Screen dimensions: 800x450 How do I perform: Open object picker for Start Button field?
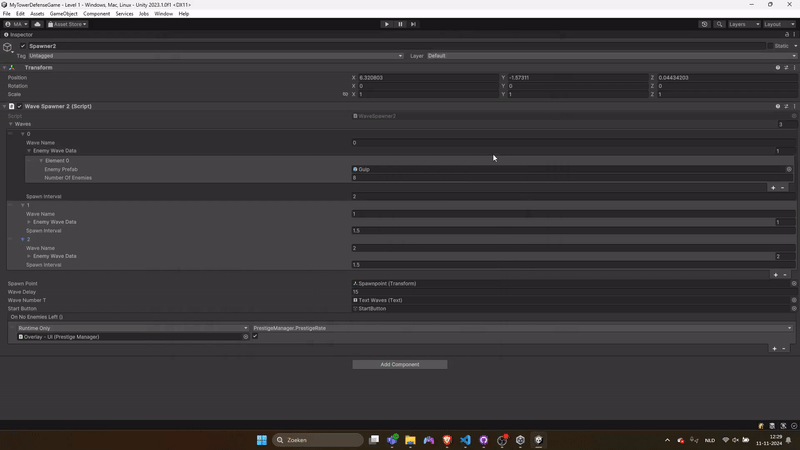click(794, 309)
